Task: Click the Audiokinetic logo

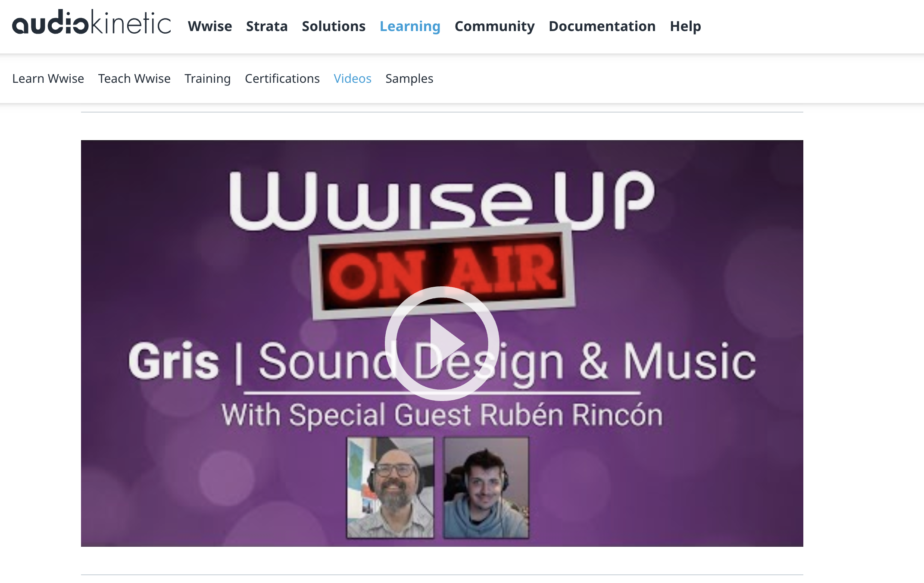Action: [91, 22]
